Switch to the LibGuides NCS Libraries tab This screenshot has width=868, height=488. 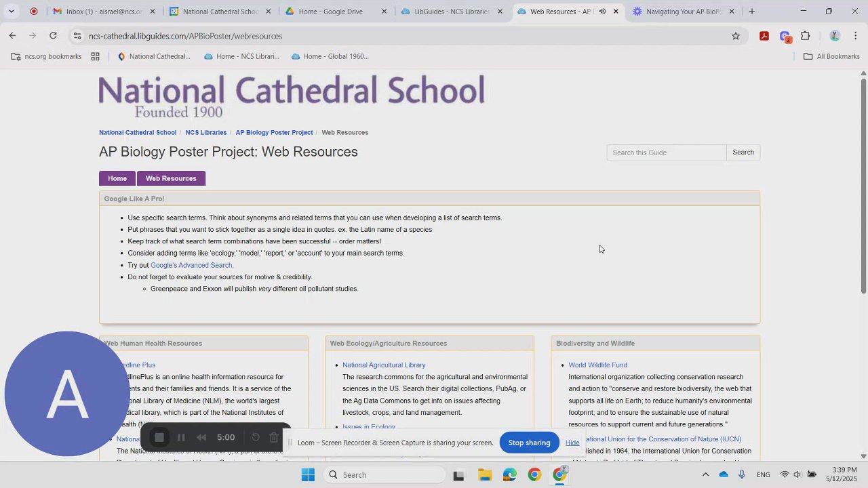pos(452,12)
